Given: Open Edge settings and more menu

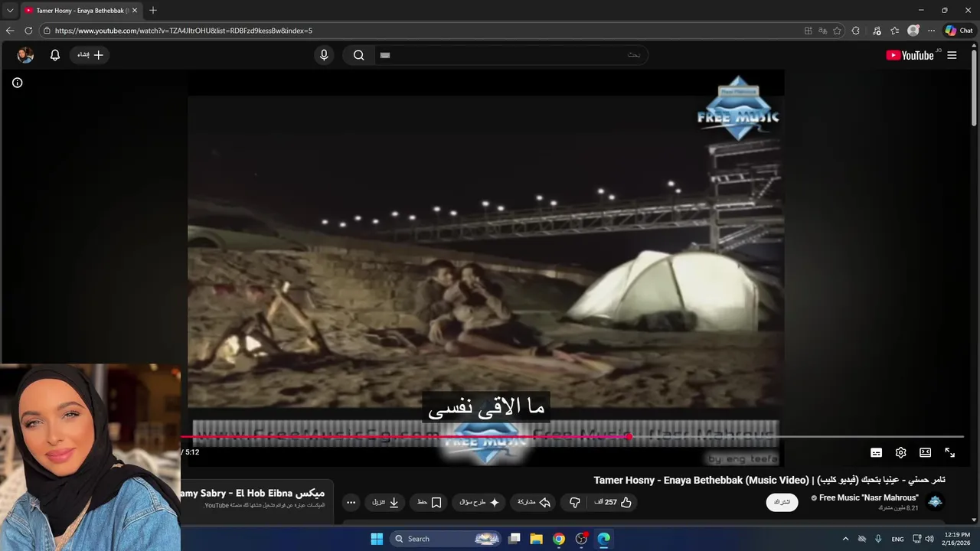Looking at the screenshot, I should [x=931, y=31].
